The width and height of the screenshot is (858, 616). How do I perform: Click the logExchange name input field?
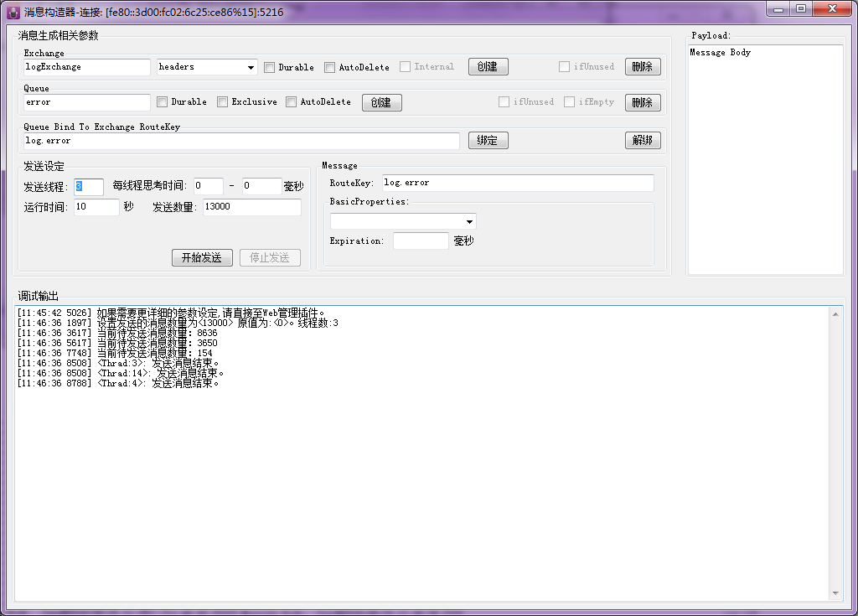point(87,67)
